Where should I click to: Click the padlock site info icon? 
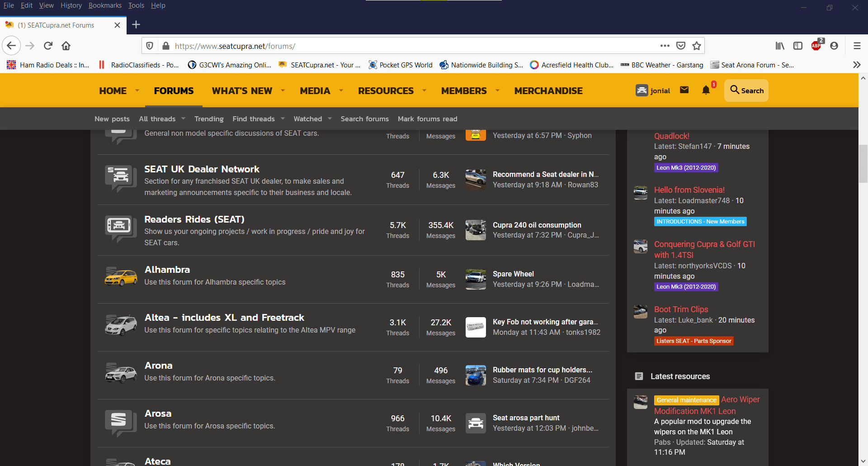click(166, 46)
